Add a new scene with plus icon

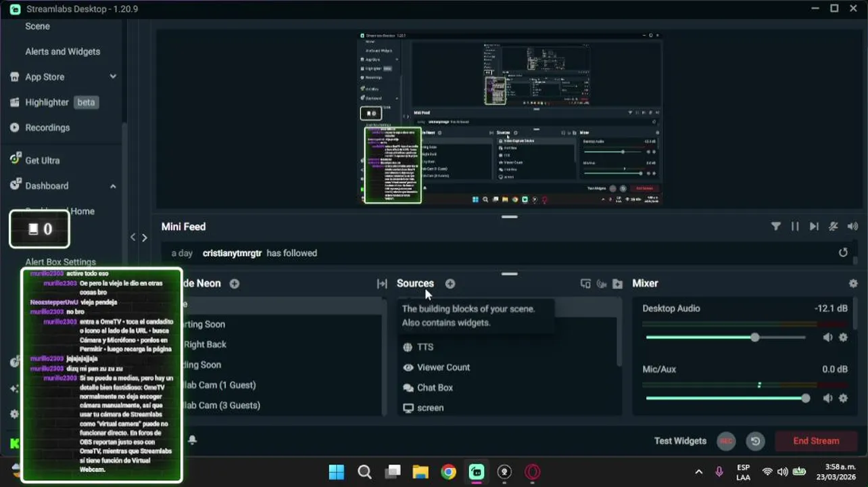tap(235, 283)
